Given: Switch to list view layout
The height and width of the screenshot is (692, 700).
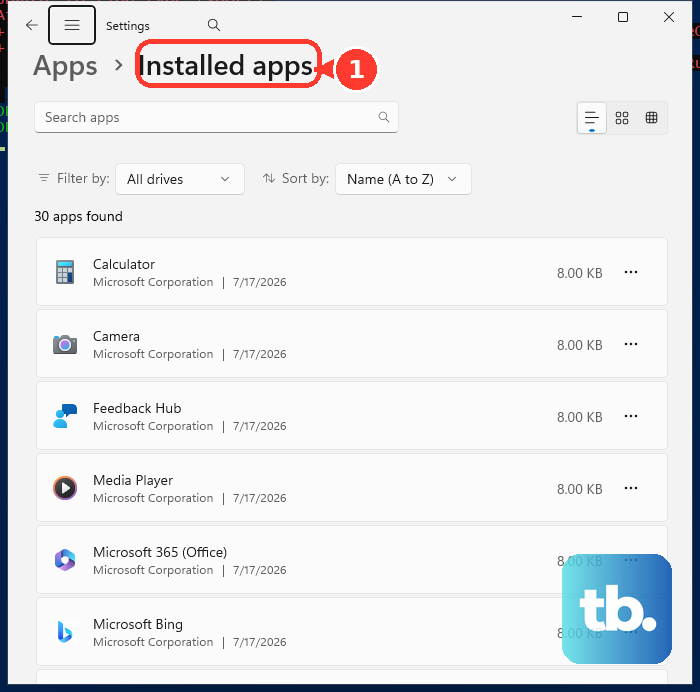Looking at the screenshot, I should 592,118.
